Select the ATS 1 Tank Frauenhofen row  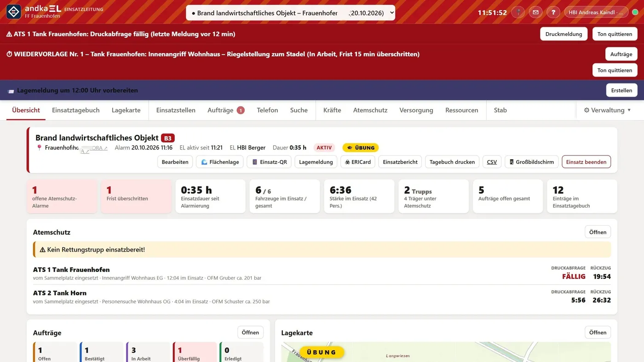[322, 273]
